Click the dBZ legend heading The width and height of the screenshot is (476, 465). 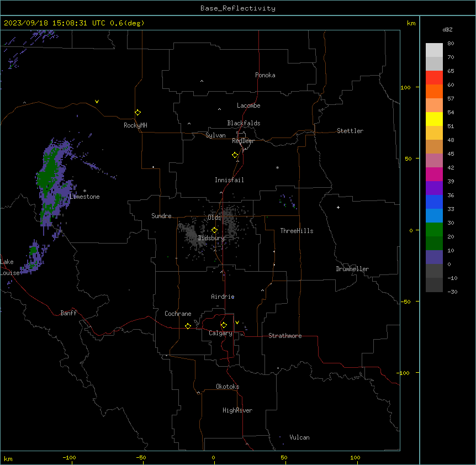pos(447,30)
